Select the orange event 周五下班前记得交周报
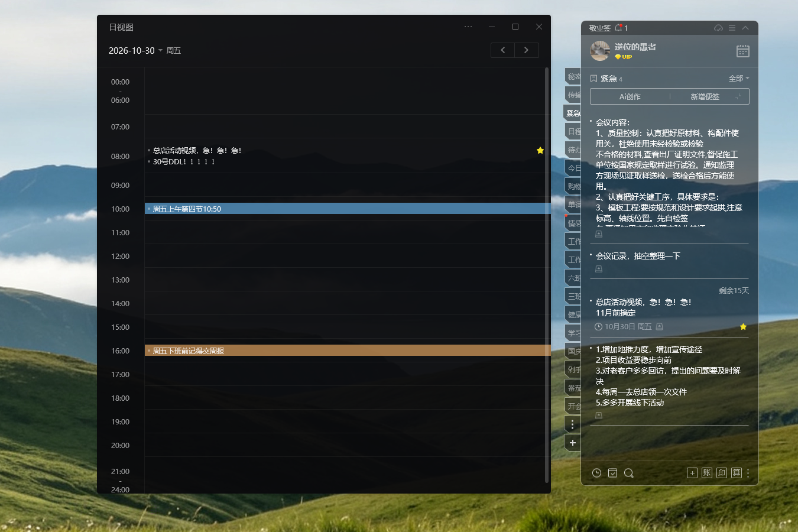This screenshot has width=798, height=532. (348, 351)
